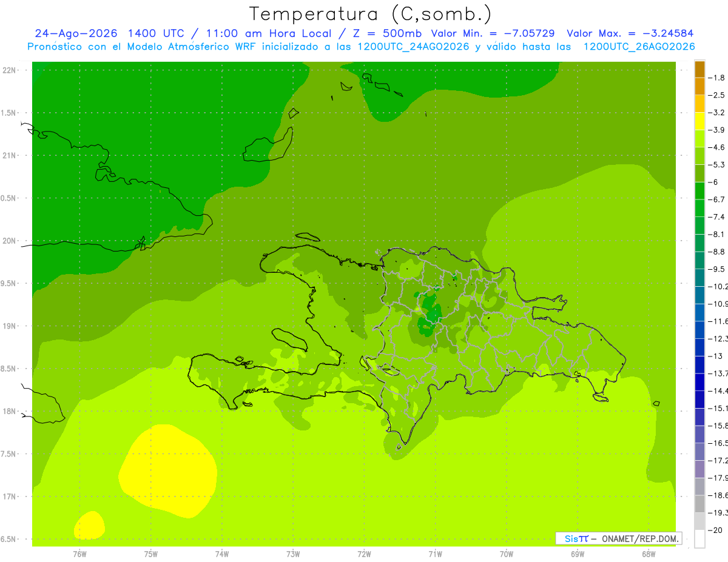This screenshot has height=562, width=728.
Task: Click the valid-until time '1200UTC_26AGO2026'
Action: pyautogui.click(x=639, y=47)
